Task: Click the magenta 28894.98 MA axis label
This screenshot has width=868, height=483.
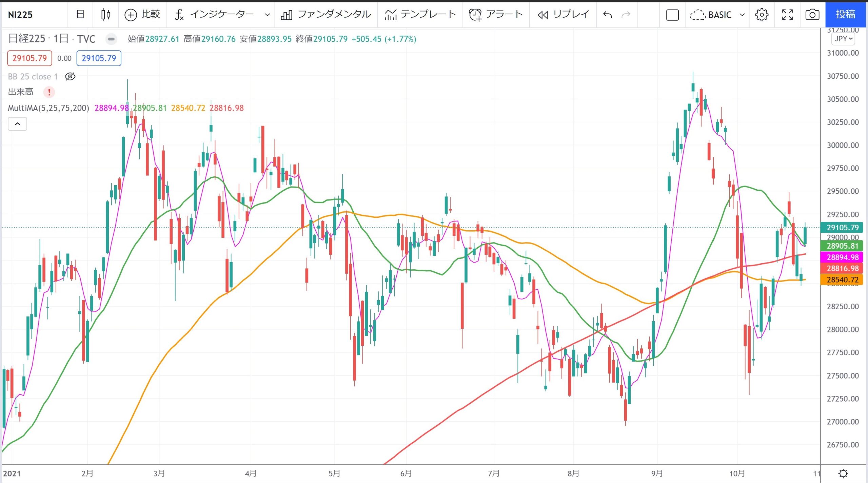Action: (x=842, y=257)
